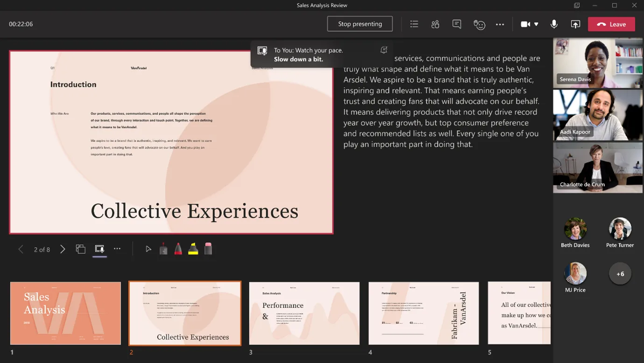Select the red pen annotation tool

click(178, 249)
